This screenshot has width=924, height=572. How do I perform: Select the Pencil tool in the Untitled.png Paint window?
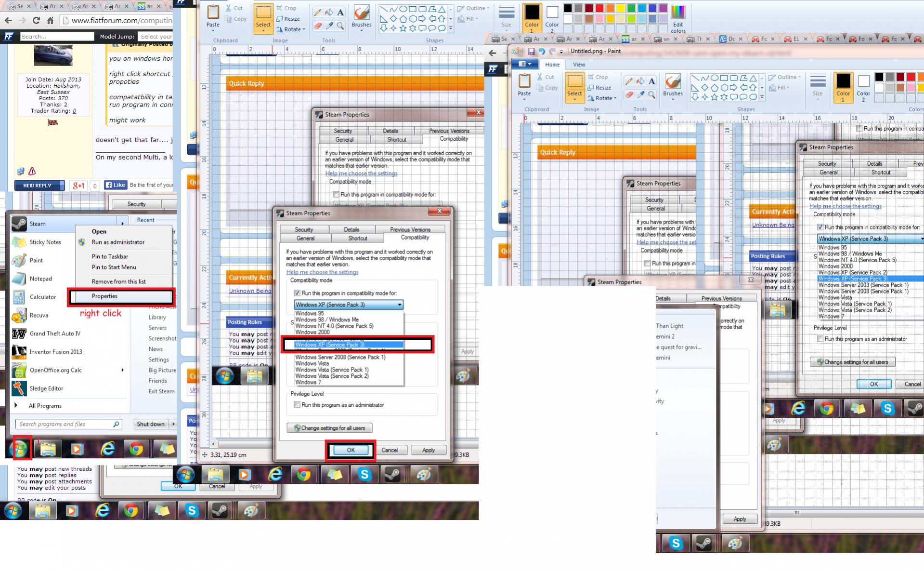point(629,81)
